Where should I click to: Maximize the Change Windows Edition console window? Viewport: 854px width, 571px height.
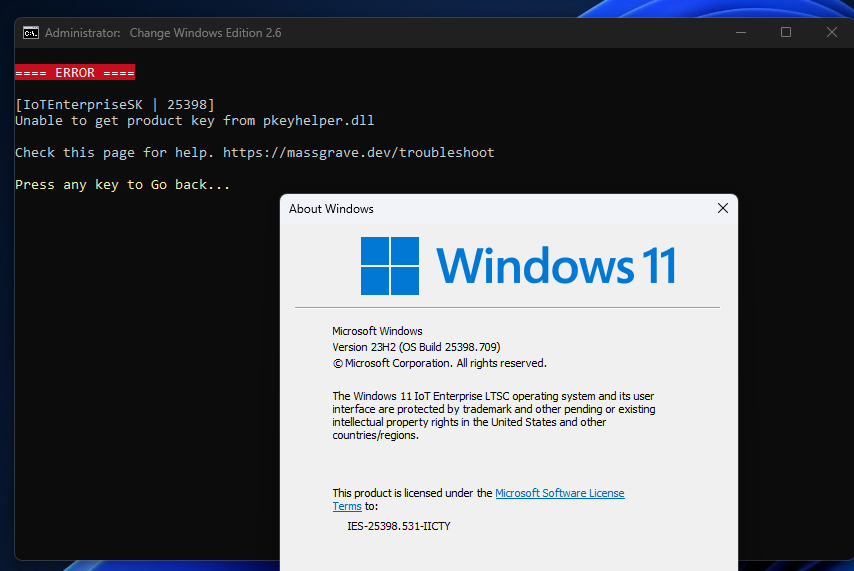click(786, 33)
